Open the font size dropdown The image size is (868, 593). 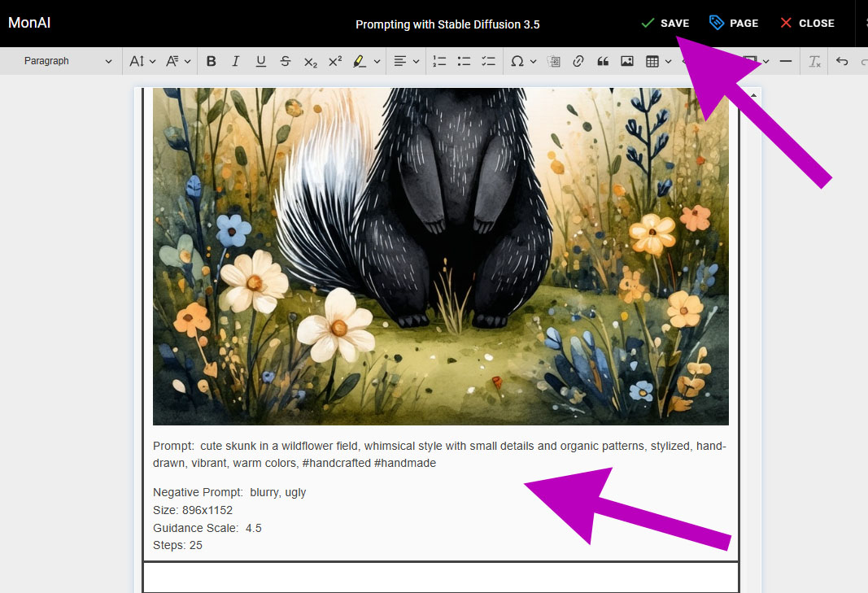[x=142, y=61]
